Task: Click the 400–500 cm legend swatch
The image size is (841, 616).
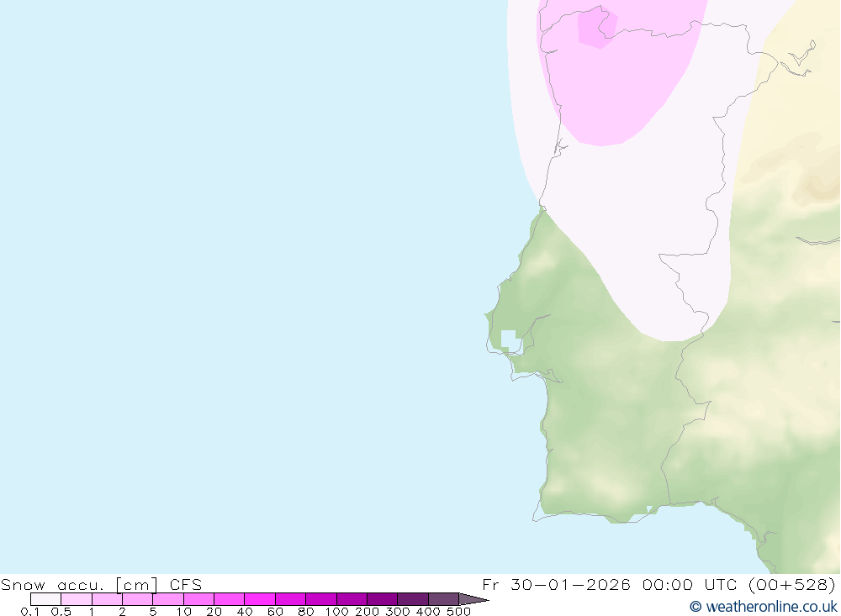Action: [443, 599]
